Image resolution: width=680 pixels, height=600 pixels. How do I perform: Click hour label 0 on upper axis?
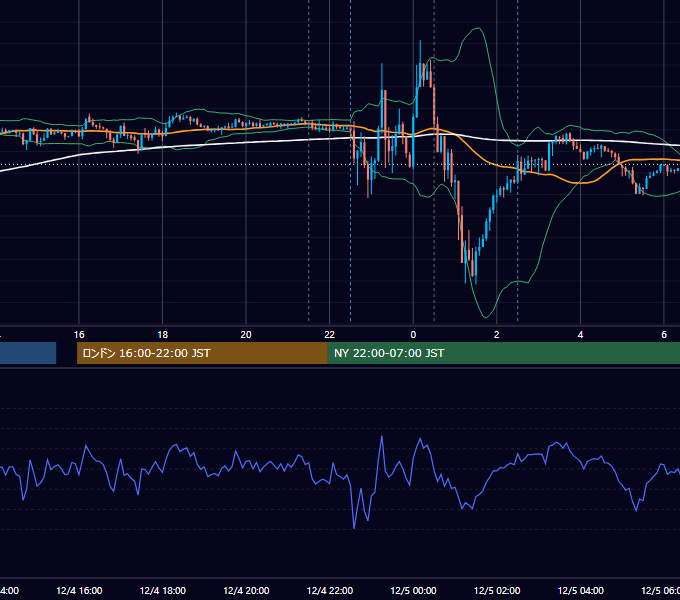tap(413, 335)
